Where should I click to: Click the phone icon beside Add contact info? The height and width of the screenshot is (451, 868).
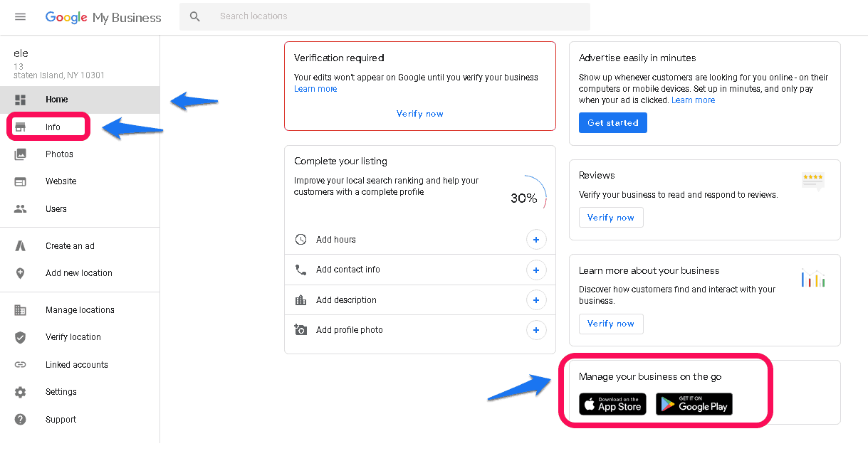click(x=300, y=270)
